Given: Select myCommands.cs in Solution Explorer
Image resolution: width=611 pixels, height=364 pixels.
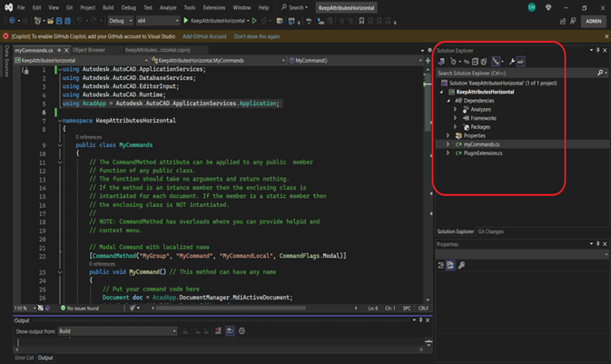Looking at the screenshot, I should pyautogui.click(x=481, y=144).
